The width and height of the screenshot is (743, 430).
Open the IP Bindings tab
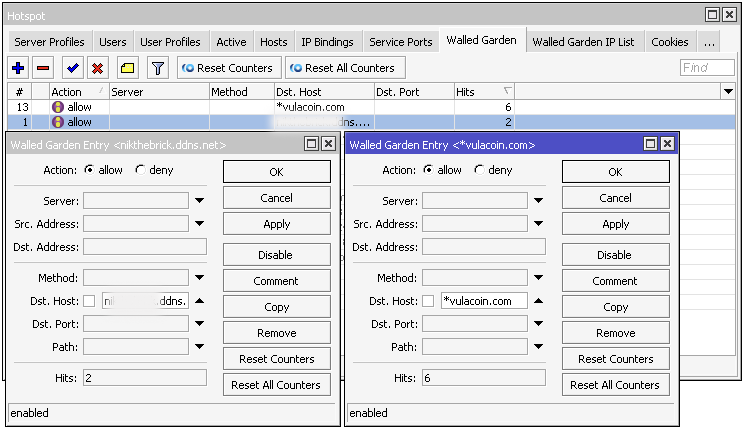(x=328, y=42)
